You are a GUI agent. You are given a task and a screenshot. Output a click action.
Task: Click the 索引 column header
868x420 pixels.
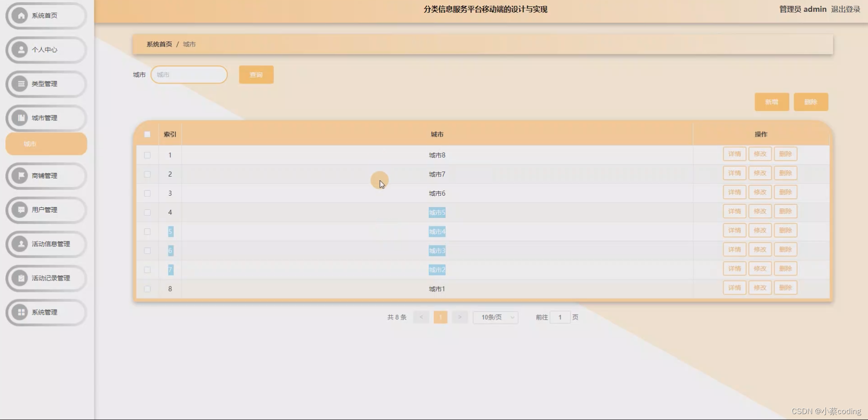(170, 134)
